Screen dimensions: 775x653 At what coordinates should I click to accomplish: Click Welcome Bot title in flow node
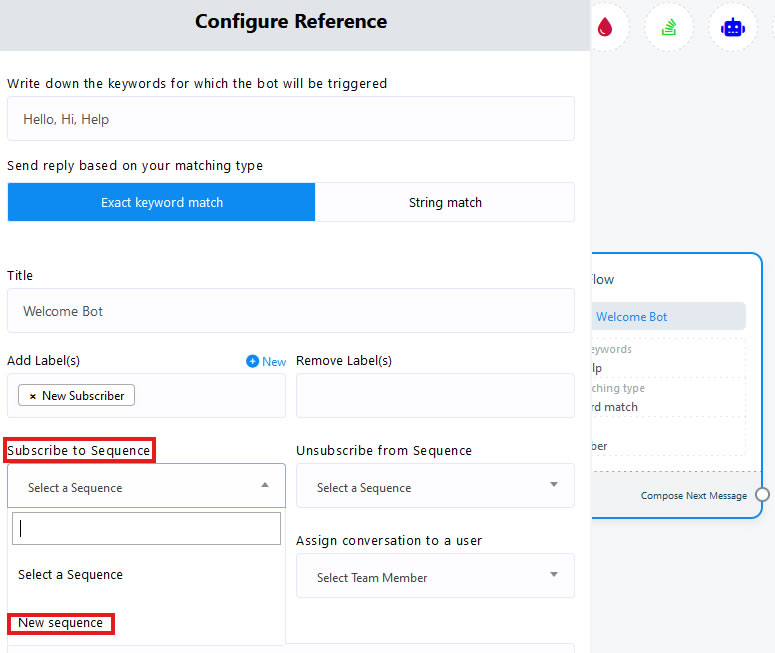631,317
